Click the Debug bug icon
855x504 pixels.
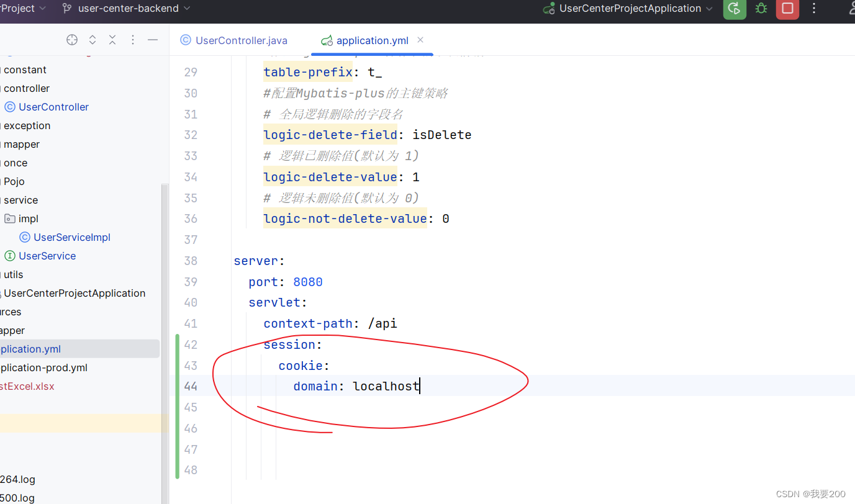[x=761, y=9]
